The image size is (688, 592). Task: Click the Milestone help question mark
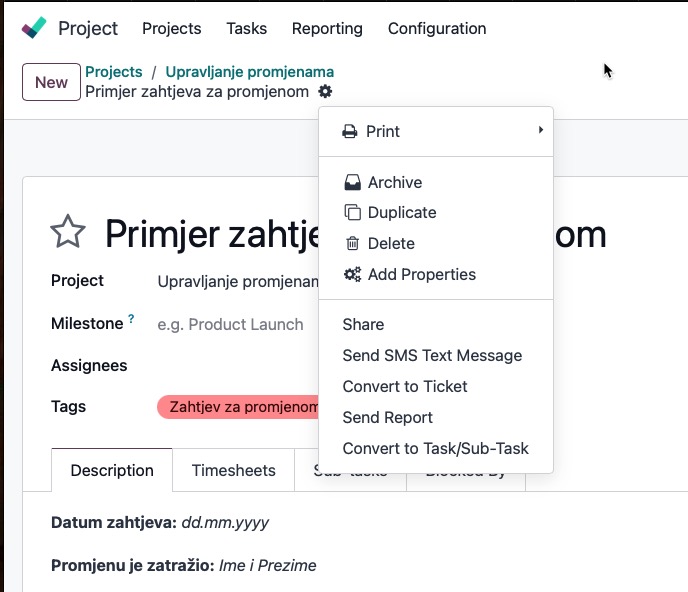tap(131, 319)
